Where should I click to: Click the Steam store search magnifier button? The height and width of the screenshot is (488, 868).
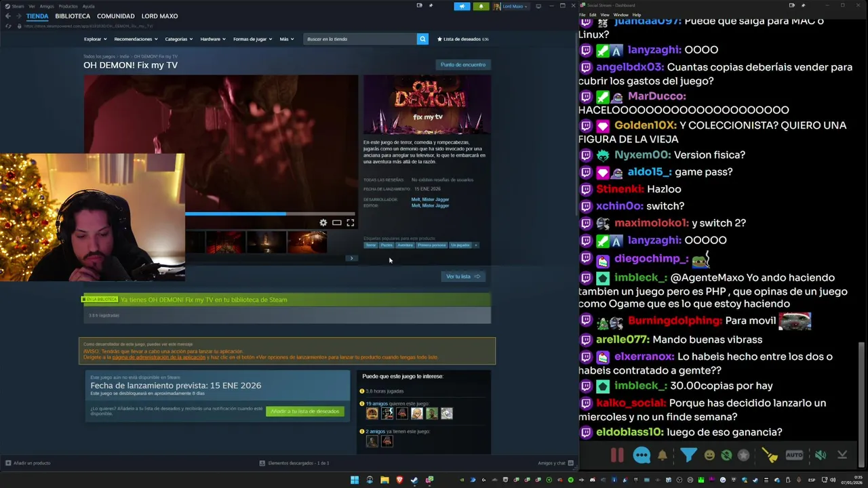(422, 39)
